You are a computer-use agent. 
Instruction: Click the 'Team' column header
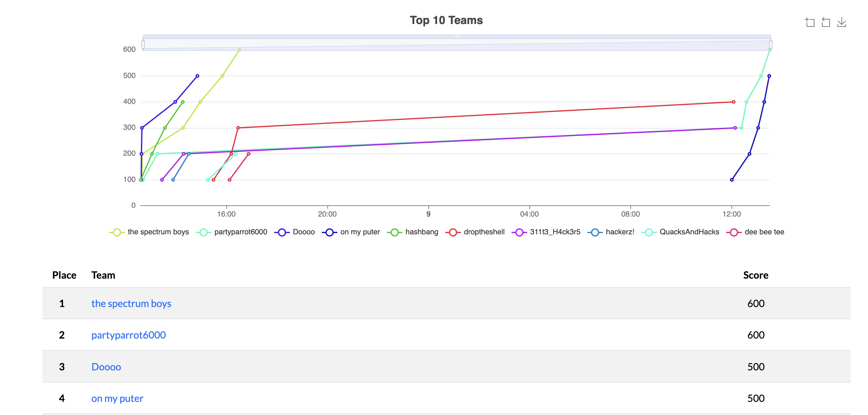click(x=103, y=275)
